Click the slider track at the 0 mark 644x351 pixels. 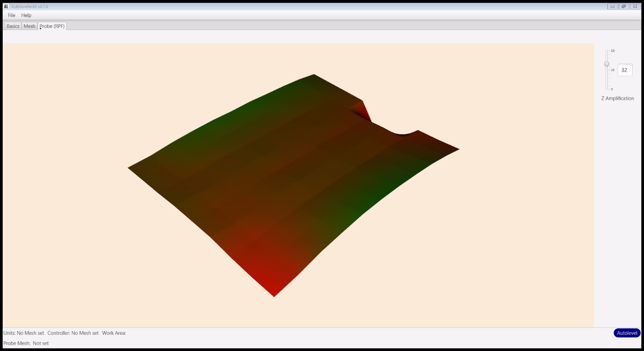(x=607, y=89)
